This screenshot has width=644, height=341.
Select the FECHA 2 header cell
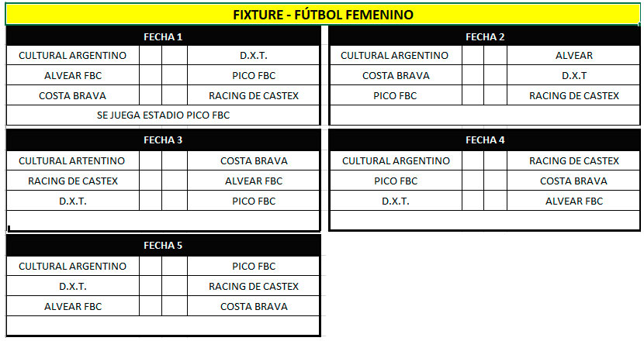coord(485,36)
